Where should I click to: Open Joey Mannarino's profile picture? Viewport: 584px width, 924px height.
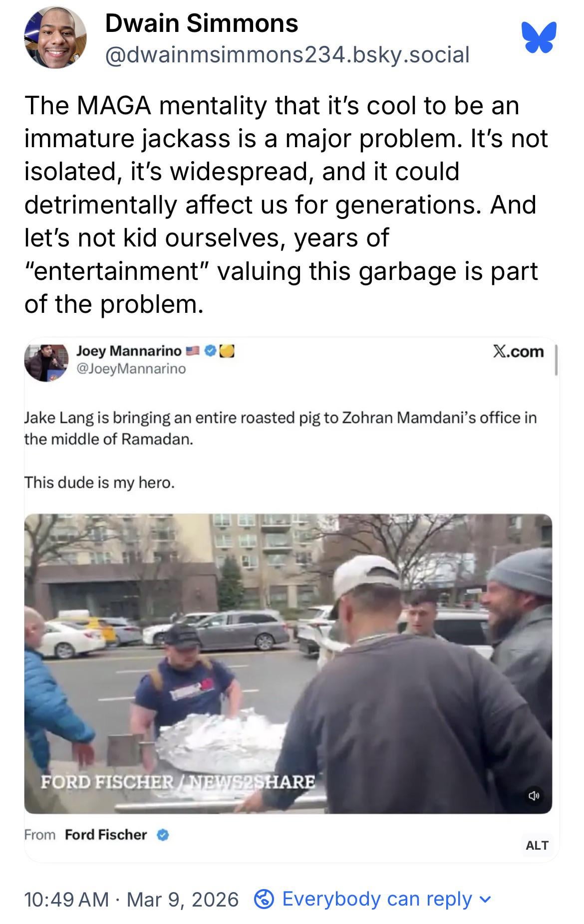coord(46,362)
